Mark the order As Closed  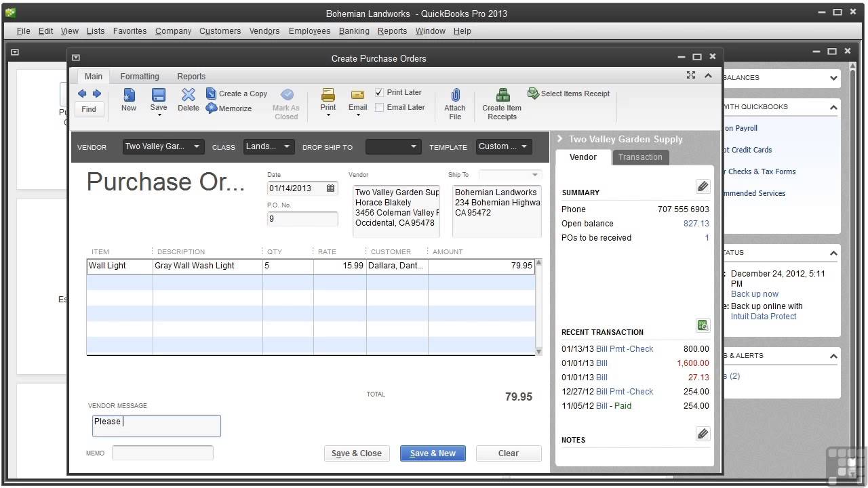(286, 104)
